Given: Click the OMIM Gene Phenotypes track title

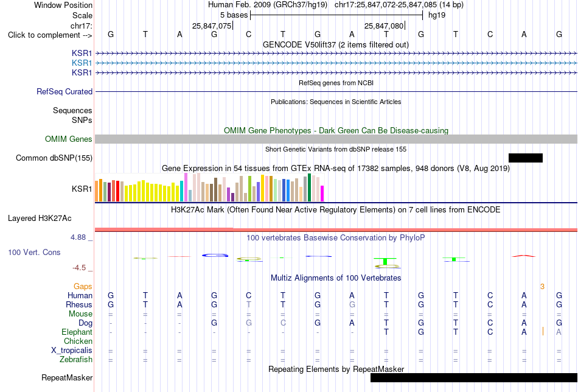Looking at the screenshot, I should (336, 130).
